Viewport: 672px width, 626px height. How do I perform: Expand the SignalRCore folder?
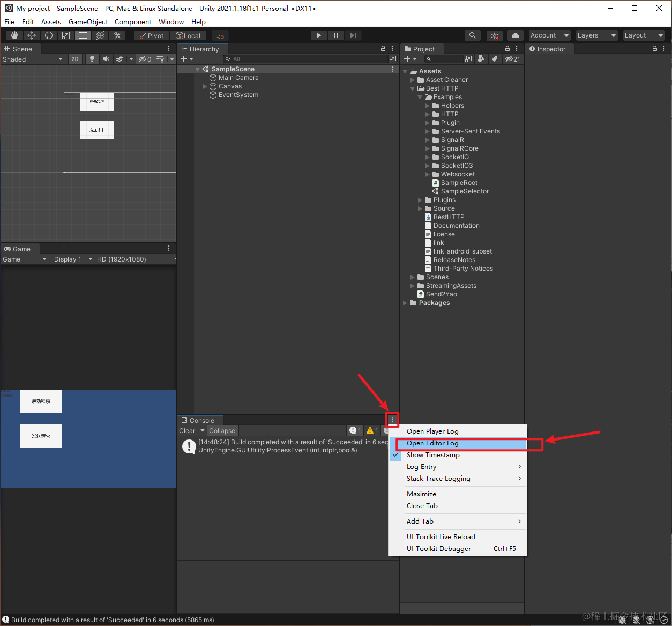[x=428, y=148]
